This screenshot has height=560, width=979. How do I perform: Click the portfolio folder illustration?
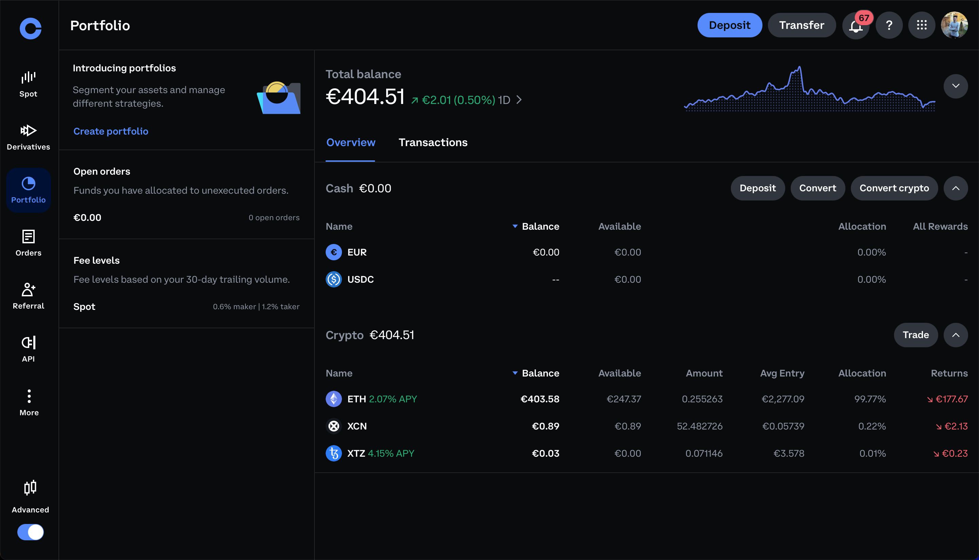coord(279,98)
